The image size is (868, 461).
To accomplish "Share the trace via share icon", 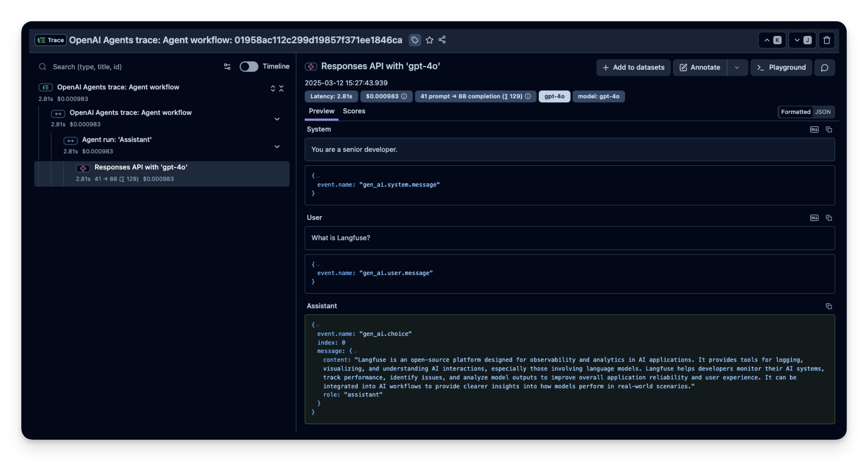I will click(442, 40).
